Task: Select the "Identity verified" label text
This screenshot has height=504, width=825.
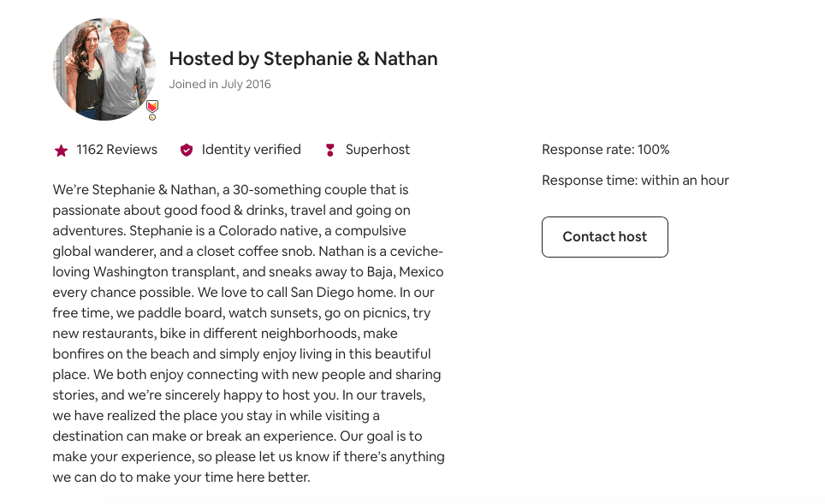Action: (250, 150)
